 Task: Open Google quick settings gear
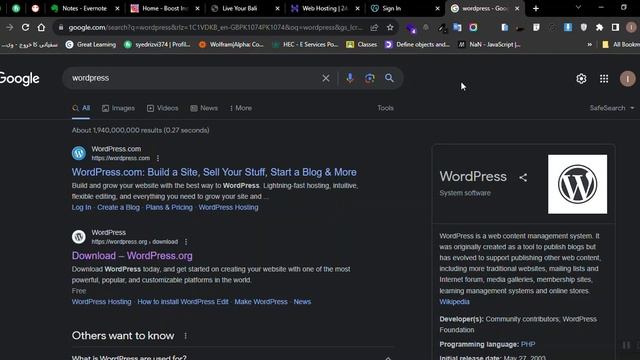(x=581, y=78)
